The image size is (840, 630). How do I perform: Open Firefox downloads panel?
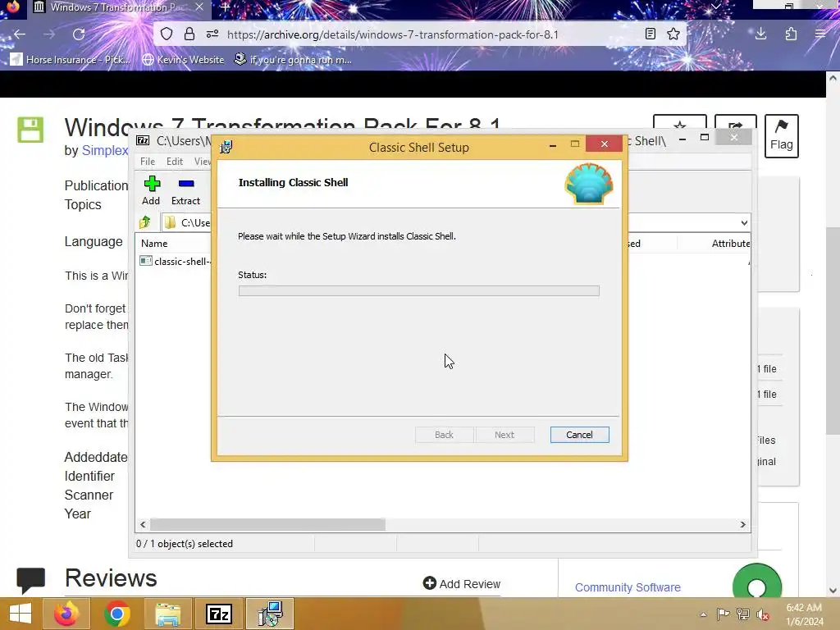click(x=760, y=34)
